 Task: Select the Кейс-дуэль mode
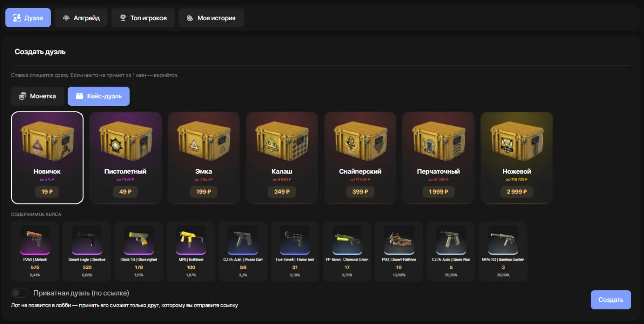tap(99, 96)
